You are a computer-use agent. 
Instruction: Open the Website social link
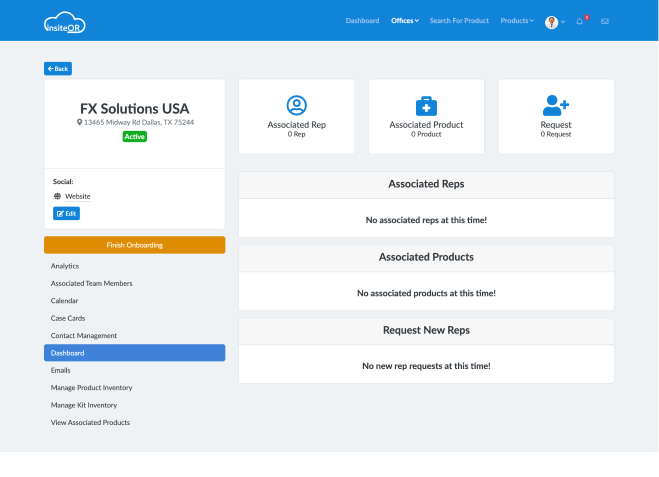click(x=78, y=196)
